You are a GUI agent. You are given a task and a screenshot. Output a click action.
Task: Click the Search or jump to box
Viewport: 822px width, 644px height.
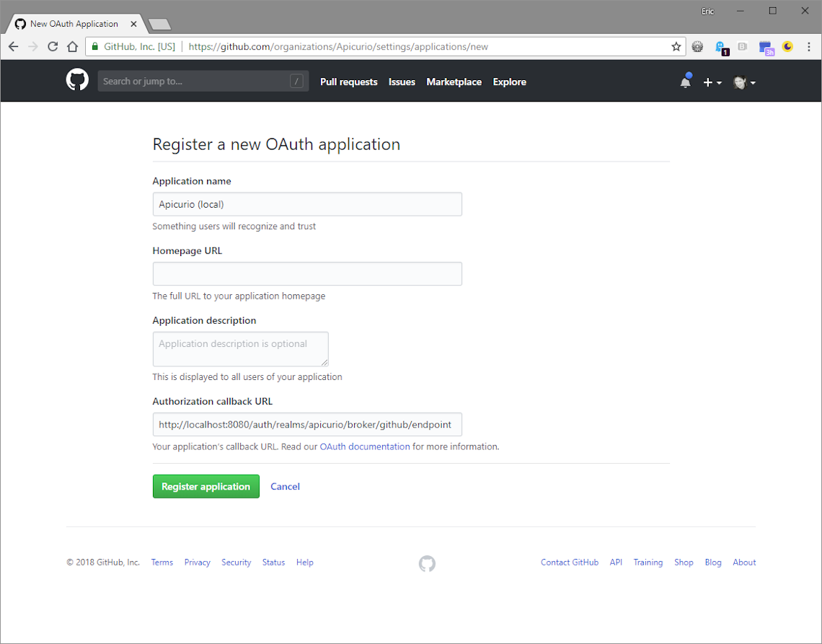coord(195,81)
